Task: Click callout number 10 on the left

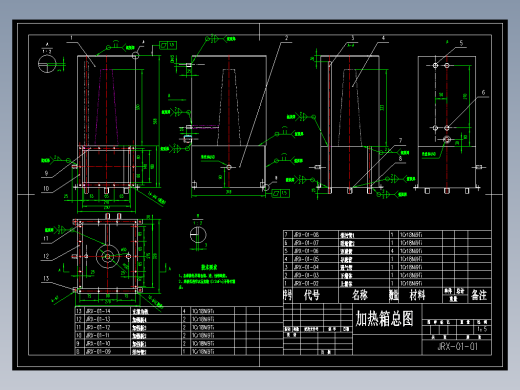Action: point(46,189)
